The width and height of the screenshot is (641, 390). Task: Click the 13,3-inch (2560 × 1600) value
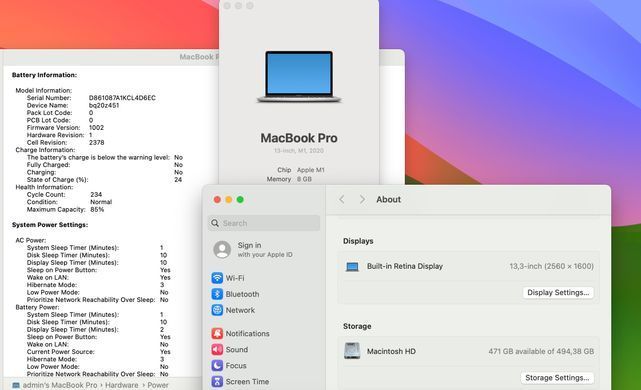[551, 266]
